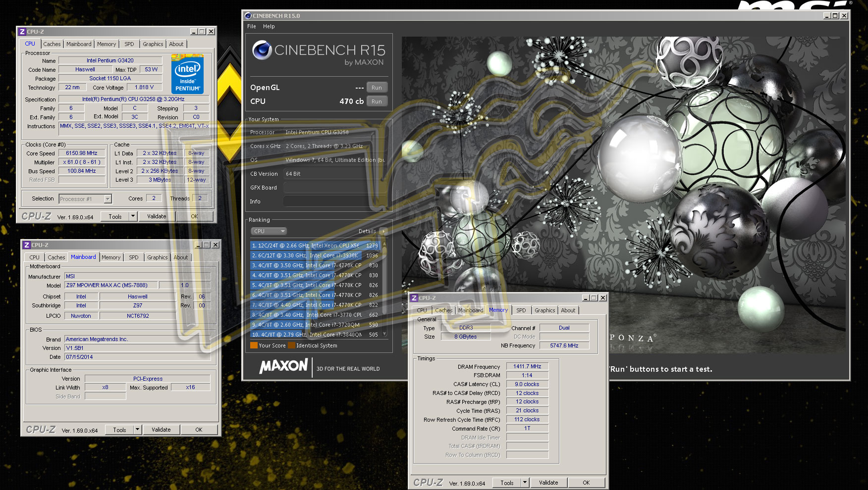This screenshot has width=868, height=490.
Task: Click CAS# Latency value 9.0 clocks
Action: coord(527,384)
